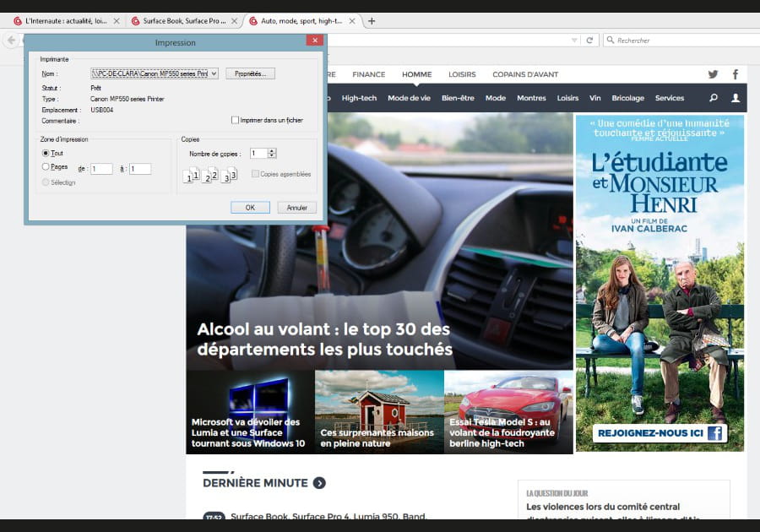Screen dimensions: 760x532
Task: Click the Dernière Minute arrow icon
Action: coord(319,483)
